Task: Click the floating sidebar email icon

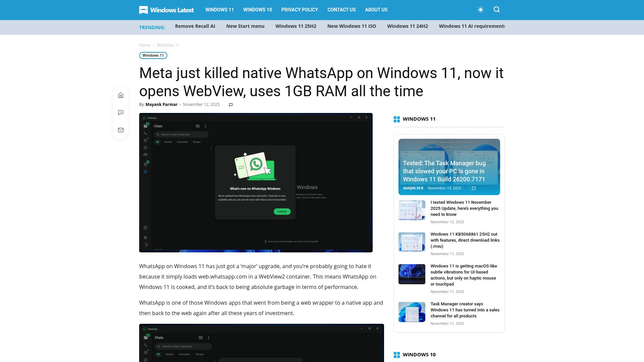Action: (x=121, y=130)
